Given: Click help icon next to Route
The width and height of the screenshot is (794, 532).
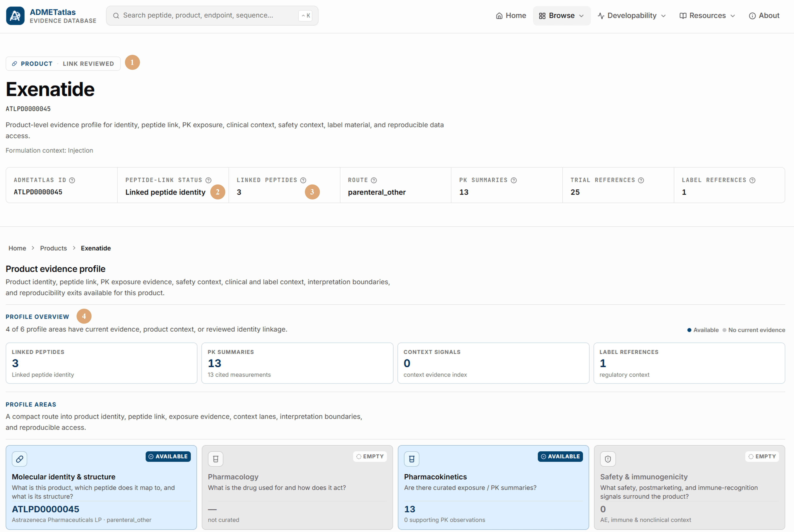Looking at the screenshot, I should (374, 180).
